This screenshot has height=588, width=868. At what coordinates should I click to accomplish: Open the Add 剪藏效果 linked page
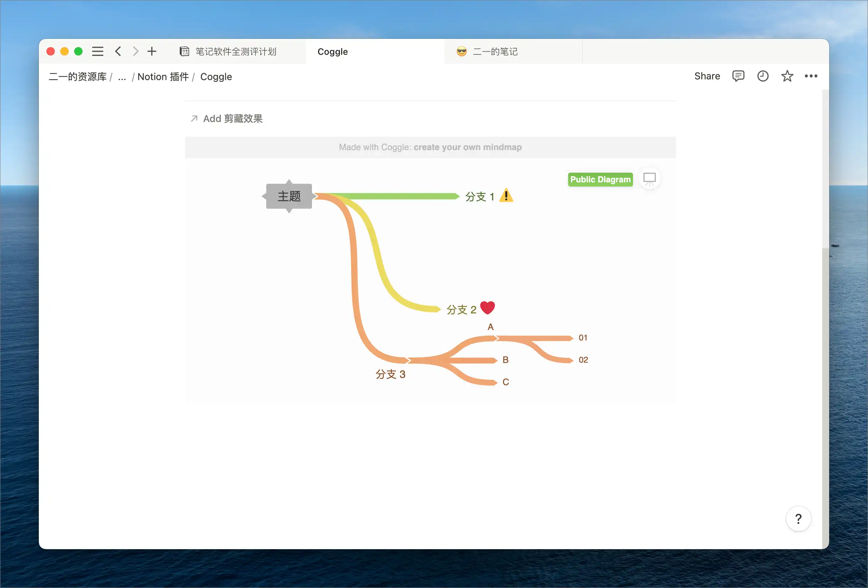[232, 119]
